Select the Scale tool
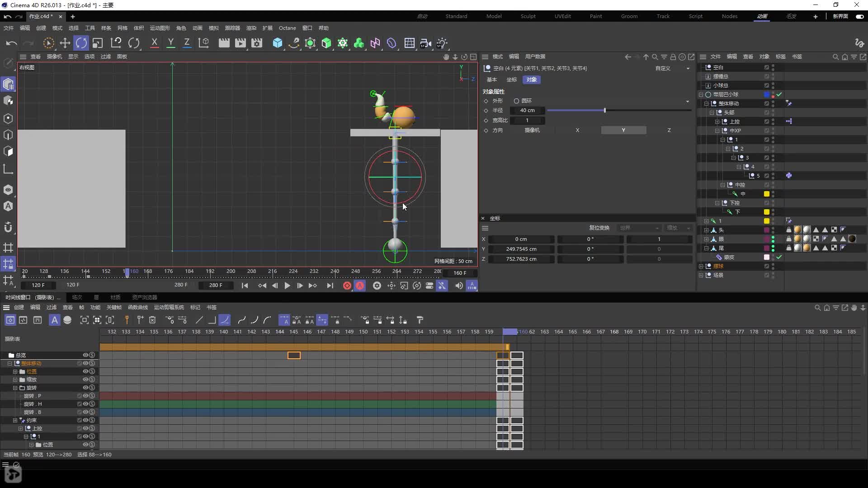The height and width of the screenshot is (488, 868). [98, 43]
